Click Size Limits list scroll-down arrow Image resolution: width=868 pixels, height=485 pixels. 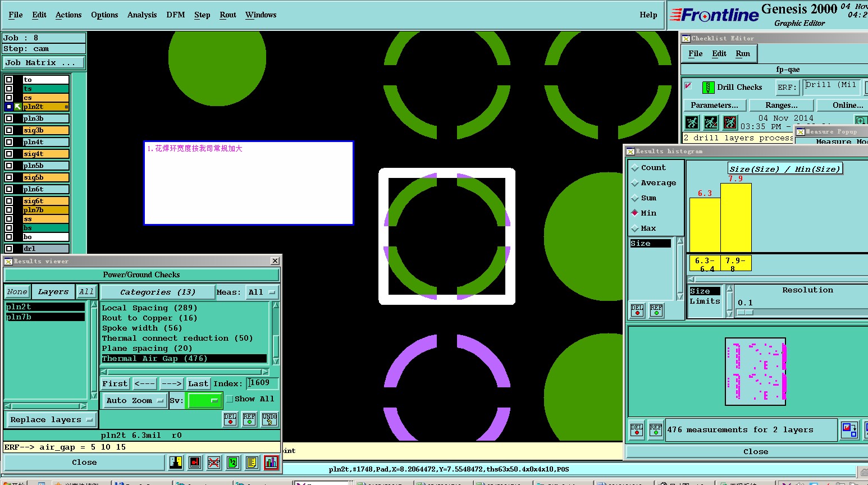tap(729, 314)
